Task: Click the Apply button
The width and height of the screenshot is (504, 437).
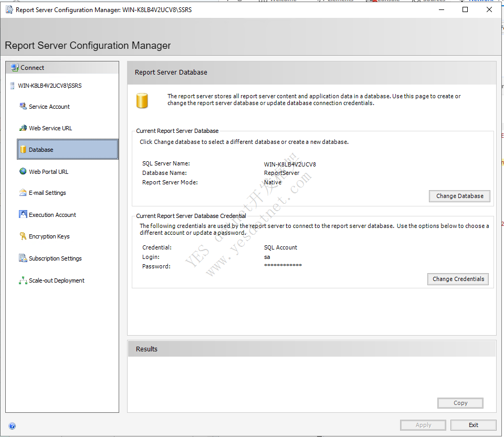Action: tap(423, 425)
